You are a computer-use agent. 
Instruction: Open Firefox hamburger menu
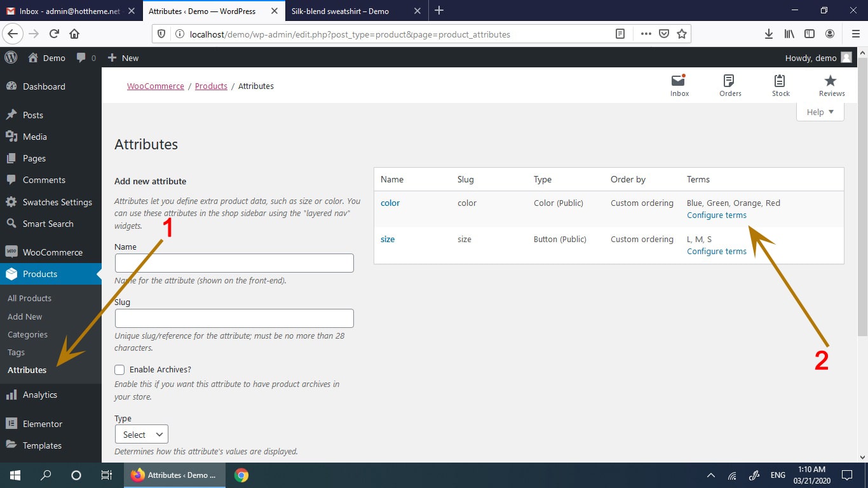[855, 34]
